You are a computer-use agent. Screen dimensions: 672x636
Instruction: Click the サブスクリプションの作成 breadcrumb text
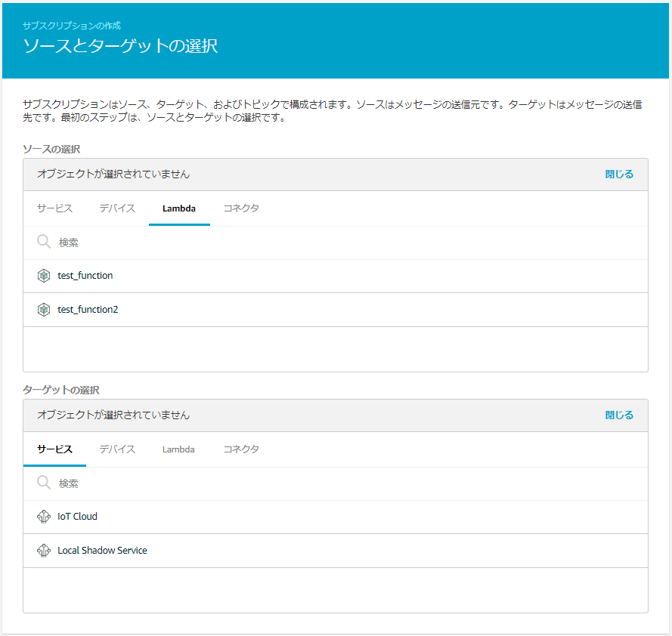pyautogui.click(x=72, y=26)
